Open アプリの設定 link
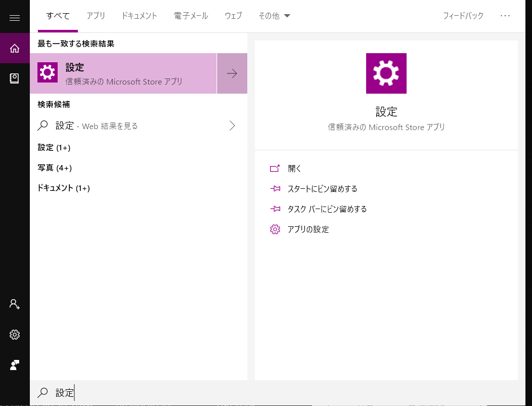 (308, 229)
